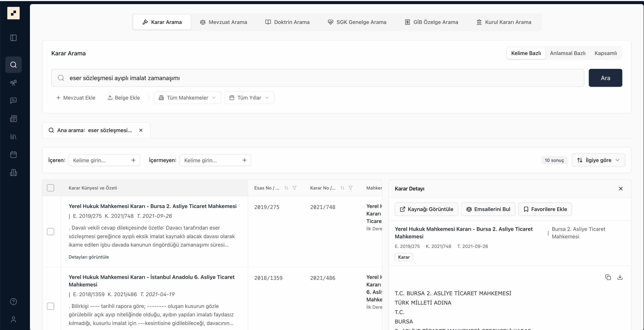Copy decision text with copy icon
644x330 pixels.
pyautogui.click(x=608, y=277)
